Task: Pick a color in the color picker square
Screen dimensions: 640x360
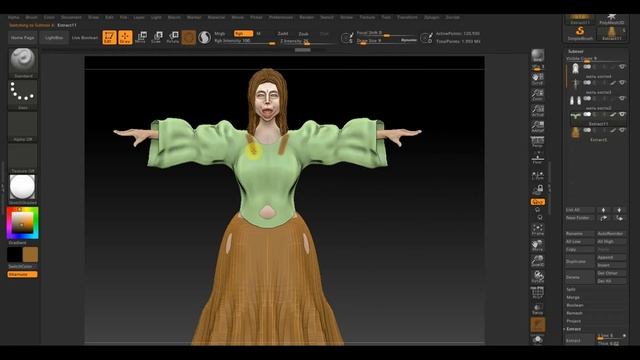Action: pos(22,222)
